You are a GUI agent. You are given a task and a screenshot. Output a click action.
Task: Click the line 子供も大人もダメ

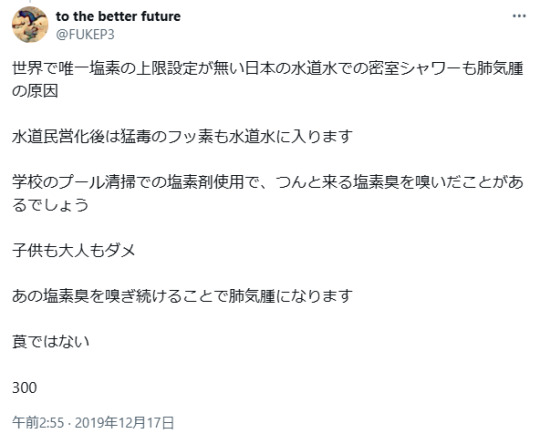click(74, 250)
